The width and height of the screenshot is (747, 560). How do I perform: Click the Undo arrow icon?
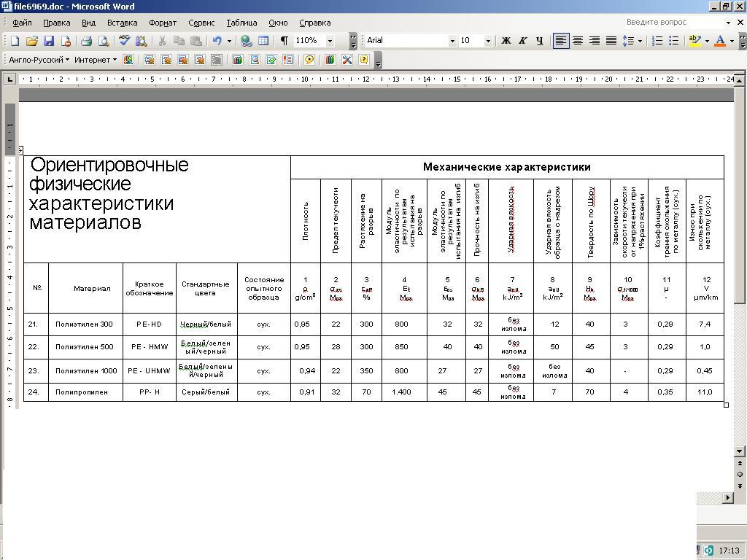(216, 41)
